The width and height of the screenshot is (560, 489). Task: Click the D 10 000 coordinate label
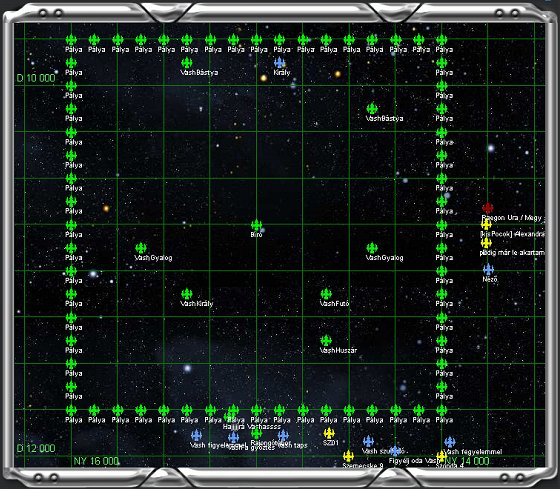pyautogui.click(x=36, y=78)
